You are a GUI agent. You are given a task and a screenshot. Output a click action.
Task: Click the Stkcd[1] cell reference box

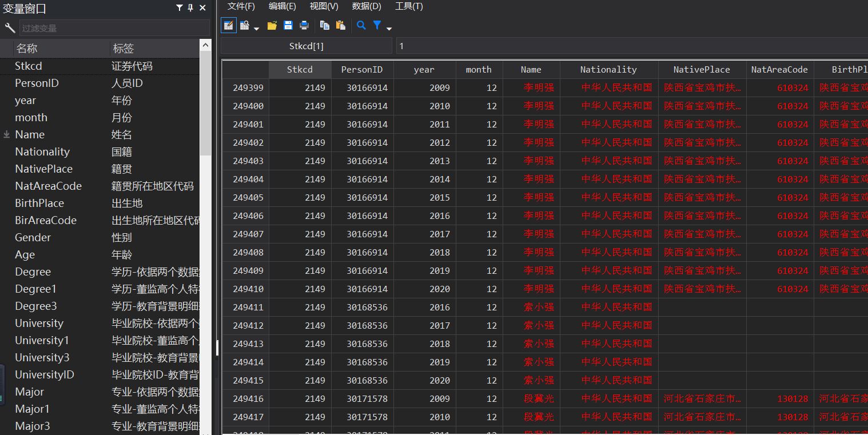pos(306,46)
